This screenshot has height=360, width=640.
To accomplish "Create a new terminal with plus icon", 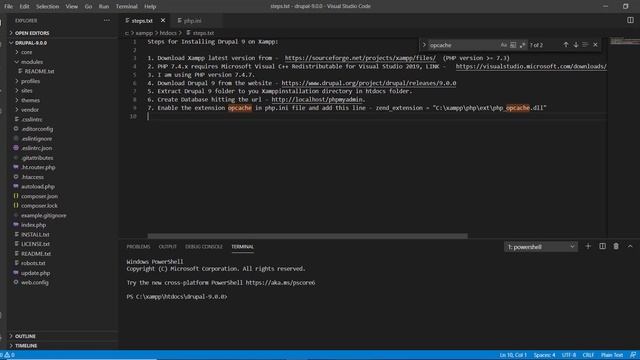I will pyautogui.click(x=588, y=247).
